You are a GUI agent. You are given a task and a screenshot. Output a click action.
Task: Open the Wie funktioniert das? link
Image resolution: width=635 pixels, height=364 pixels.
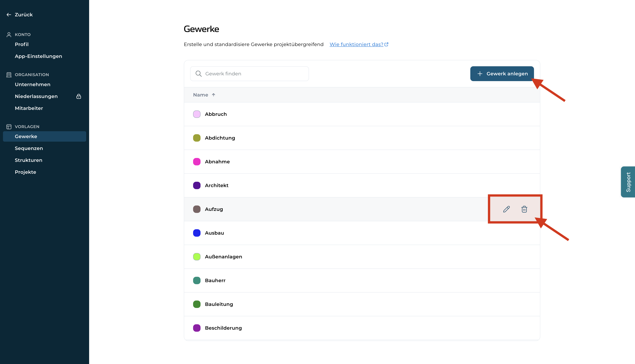tap(356, 45)
